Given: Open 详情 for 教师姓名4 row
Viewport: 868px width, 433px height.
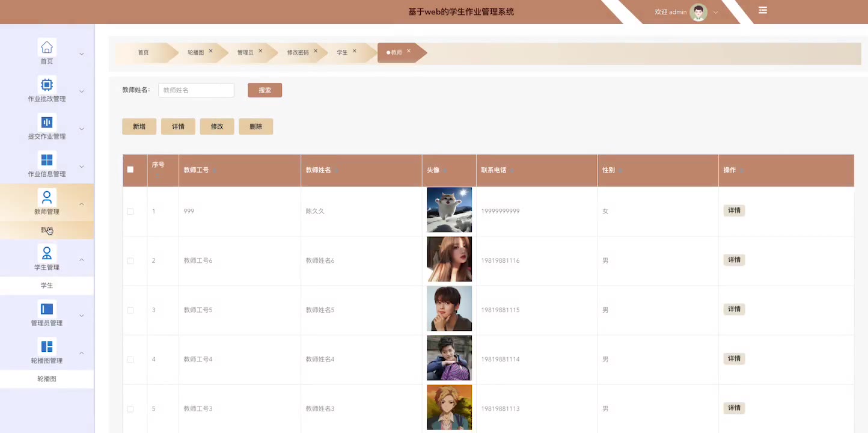Looking at the screenshot, I should pos(734,358).
